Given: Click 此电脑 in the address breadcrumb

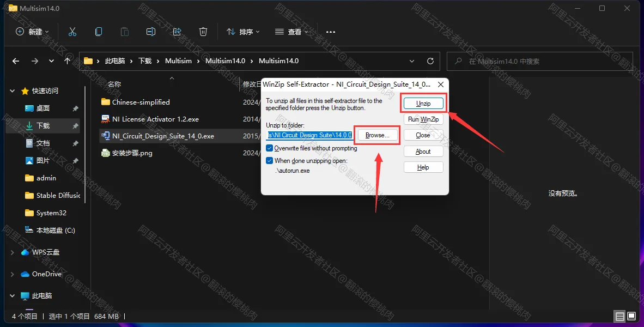Looking at the screenshot, I should click(115, 61).
